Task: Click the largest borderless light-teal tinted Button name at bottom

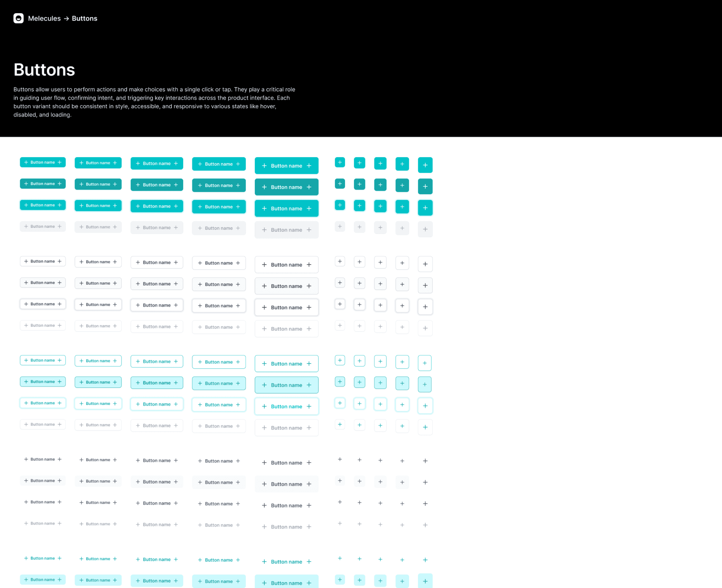Action: [286, 583]
